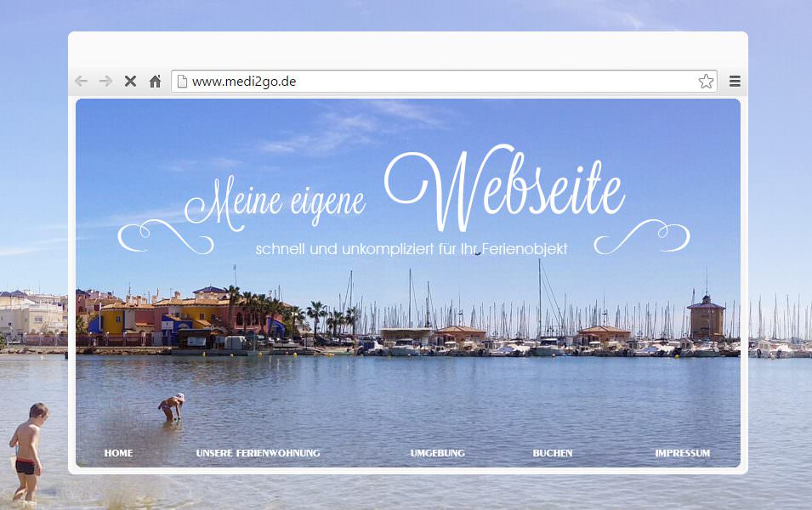This screenshot has height=510, width=812.
Task: Follow the BUCHEN link
Action: [553, 453]
